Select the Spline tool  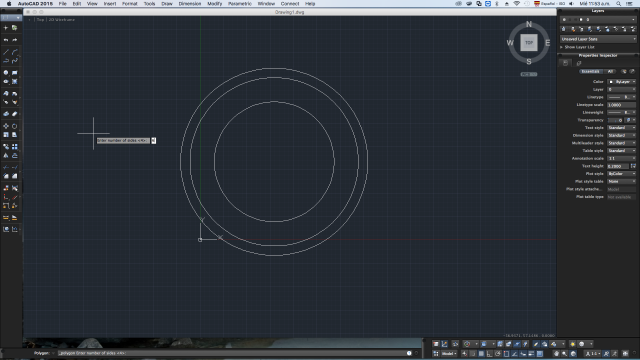15,61
